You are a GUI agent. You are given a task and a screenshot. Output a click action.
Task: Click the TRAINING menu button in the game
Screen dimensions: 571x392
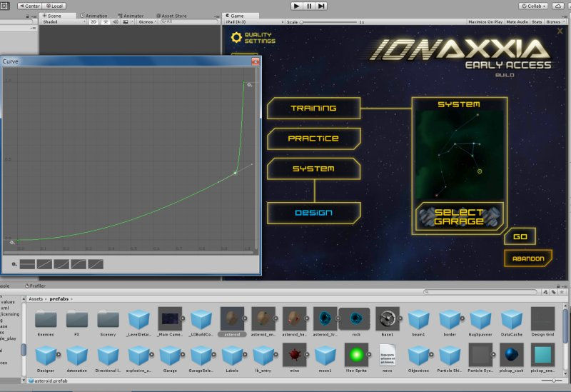pyautogui.click(x=313, y=109)
